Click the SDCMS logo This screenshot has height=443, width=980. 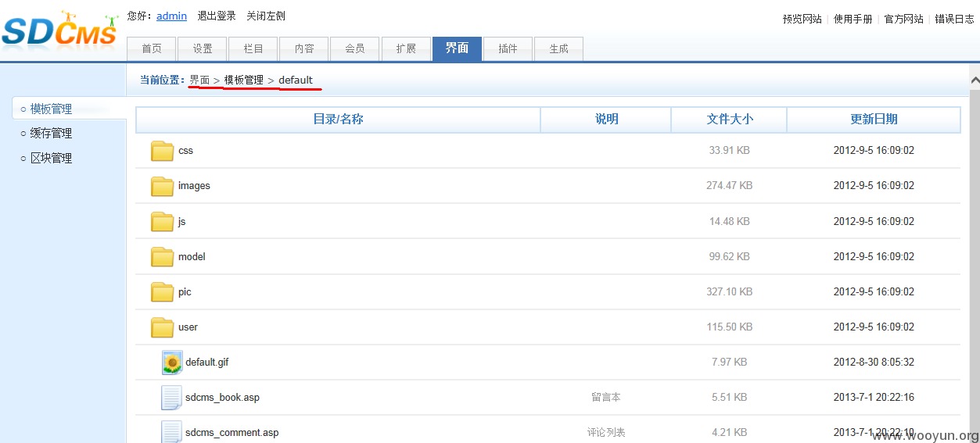[59, 30]
